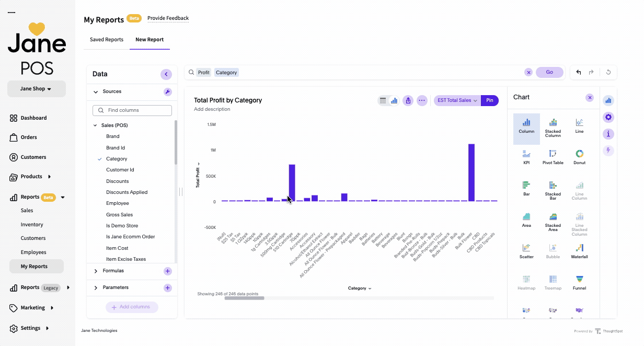The height and width of the screenshot is (346, 644).
Task: Switch to Stacked Area chart
Action: pos(553,222)
